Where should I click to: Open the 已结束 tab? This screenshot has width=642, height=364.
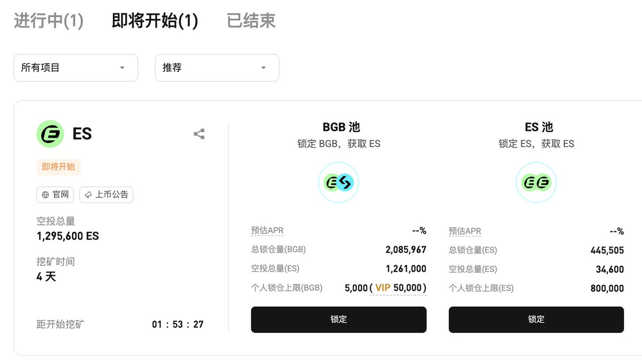(251, 21)
